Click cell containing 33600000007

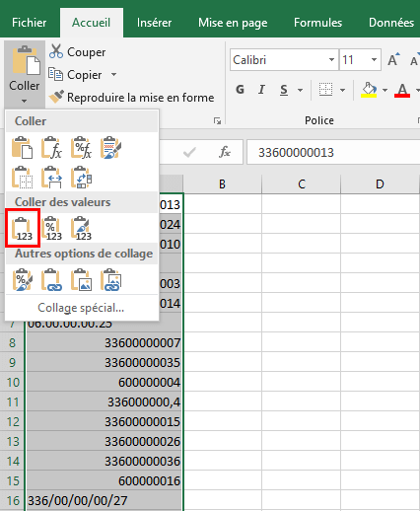point(104,342)
